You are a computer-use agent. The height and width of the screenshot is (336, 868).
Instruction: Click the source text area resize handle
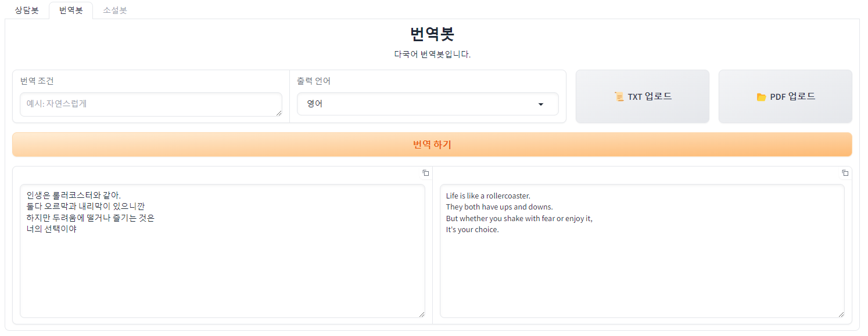(422, 314)
